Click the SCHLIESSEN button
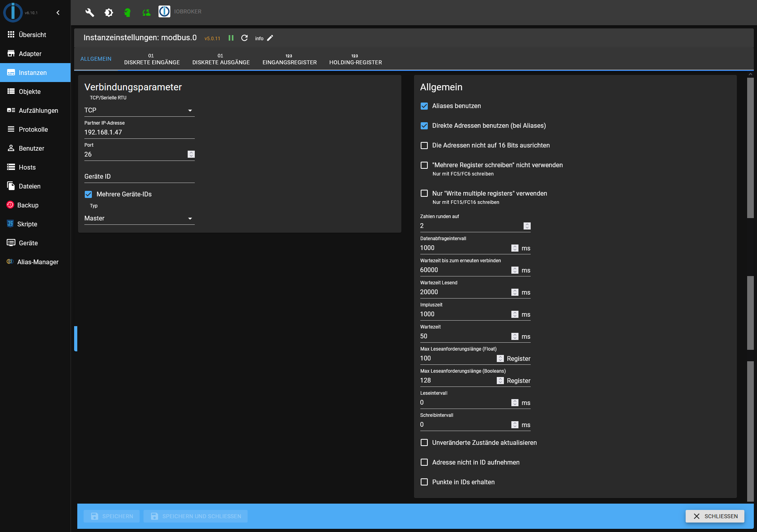Screen dimensions: 757x532 click(715, 516)
